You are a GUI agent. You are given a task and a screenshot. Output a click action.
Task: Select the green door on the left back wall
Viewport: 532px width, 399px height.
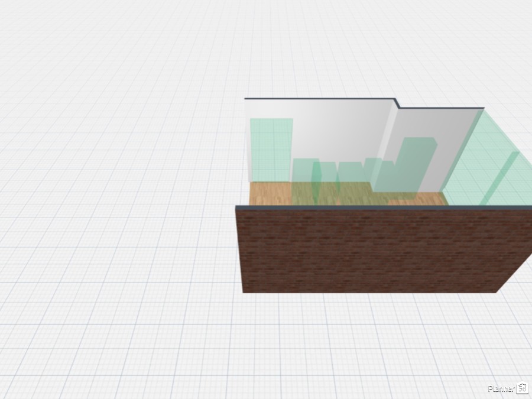(271, 150)
